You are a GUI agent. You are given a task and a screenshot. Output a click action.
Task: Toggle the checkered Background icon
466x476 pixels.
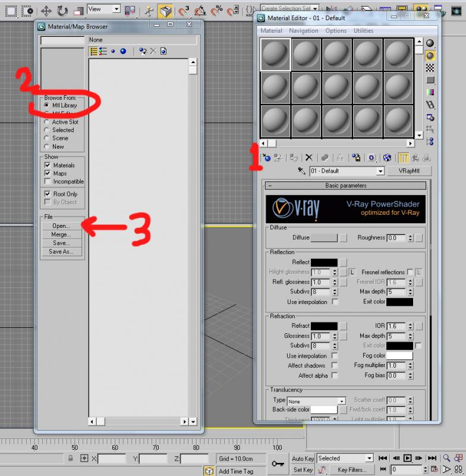pos(430,68)
